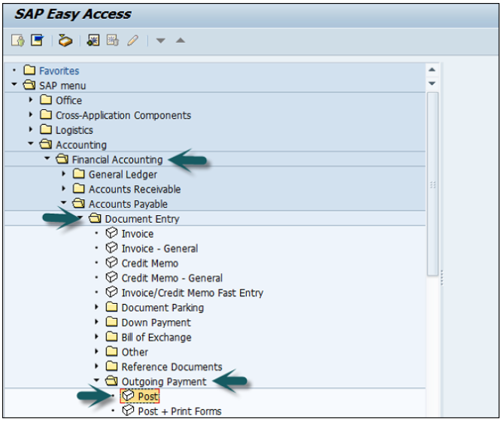This screenshot has width=504, height=422.
Task: Expand the Office folder
Action: click(x=31, y=100)
